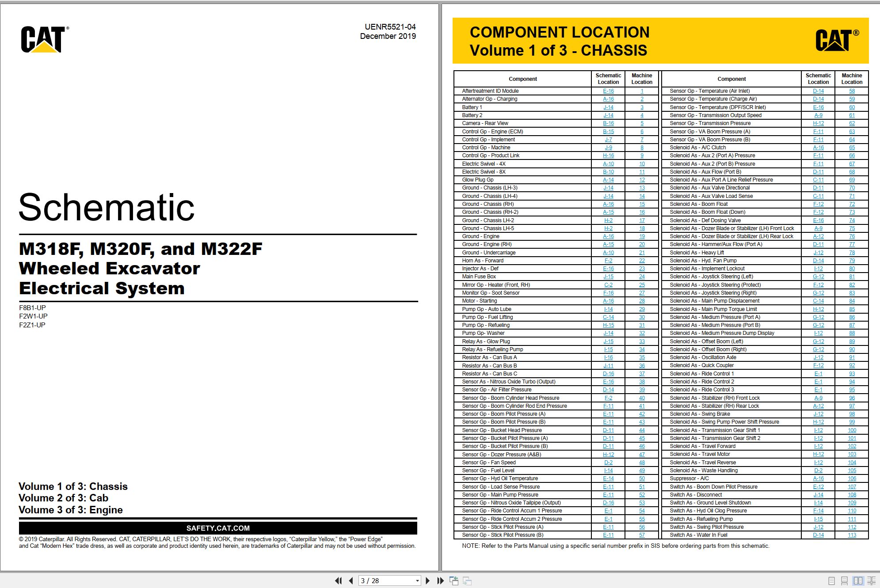The width and height of the screenshot is (880, 588).
Task: Go to the next page
Action: pyautogui.click(x=427, y=580)
